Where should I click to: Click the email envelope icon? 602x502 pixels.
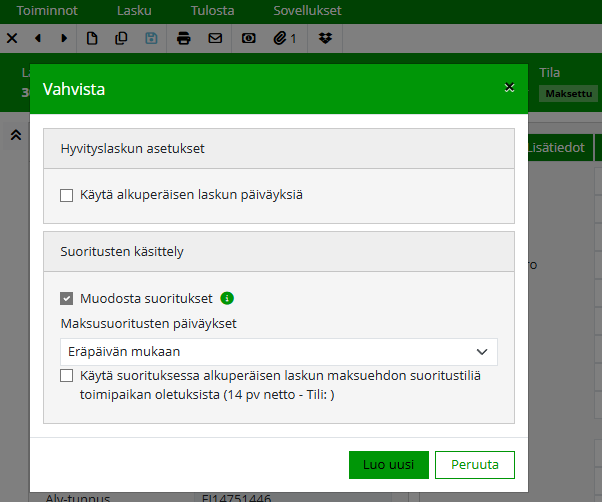click(214, 38)
